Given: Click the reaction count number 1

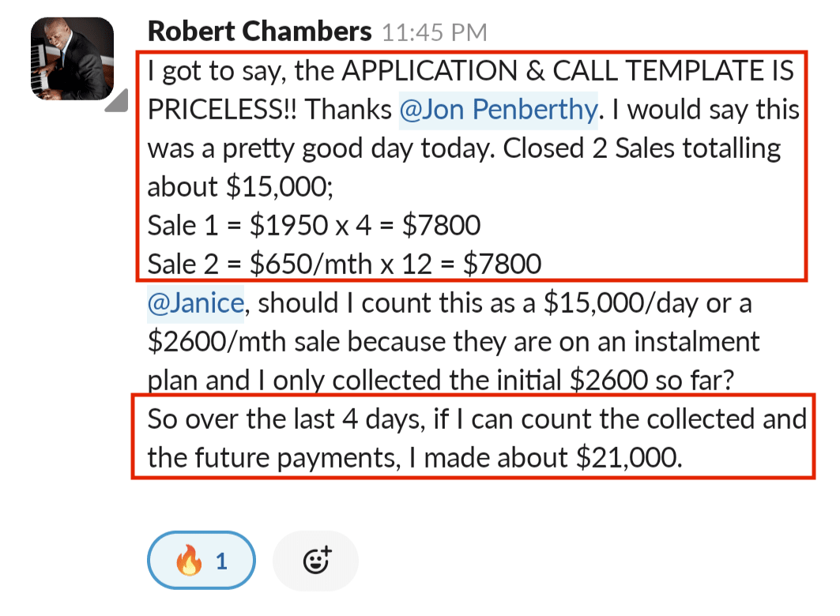Looking at the screenshot, I should 222,562.
